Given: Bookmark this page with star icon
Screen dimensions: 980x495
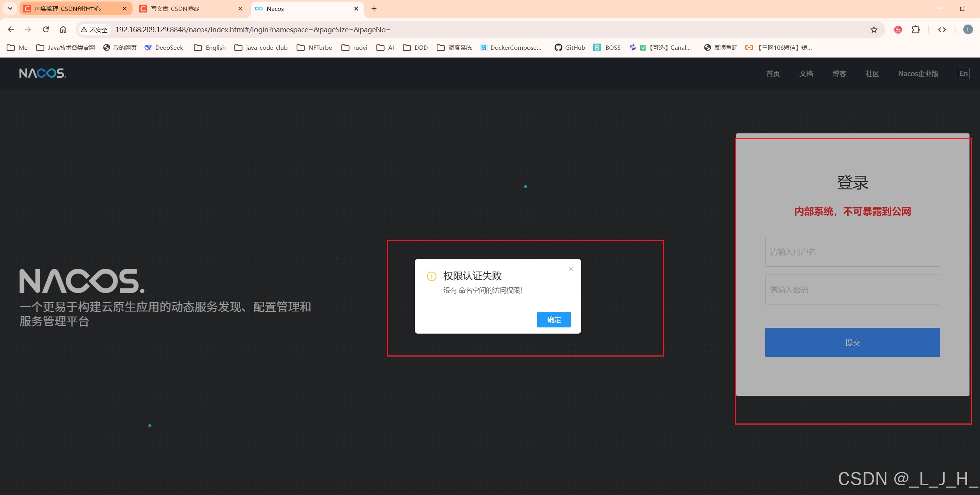Looking at the screenshot, I should click(874, 30).
